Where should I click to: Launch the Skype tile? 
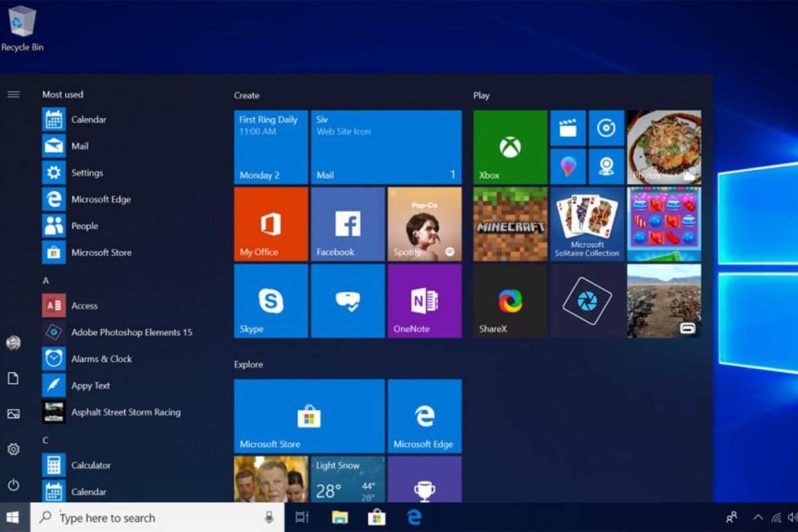click(271, 301)
